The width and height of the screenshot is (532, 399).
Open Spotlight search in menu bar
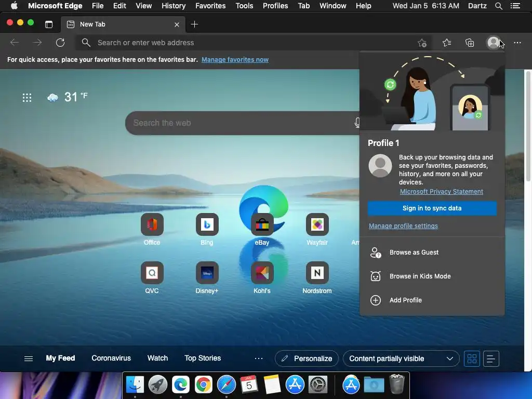point(498,6)
